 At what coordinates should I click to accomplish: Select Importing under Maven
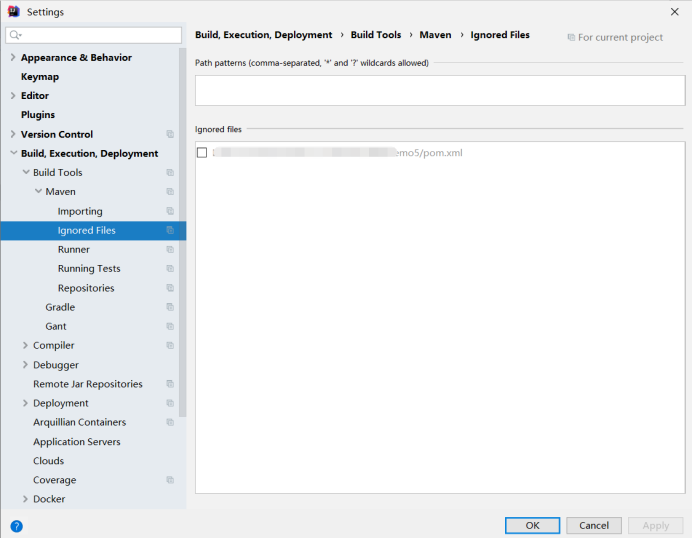pyautogui.click(x=80, y=212)
